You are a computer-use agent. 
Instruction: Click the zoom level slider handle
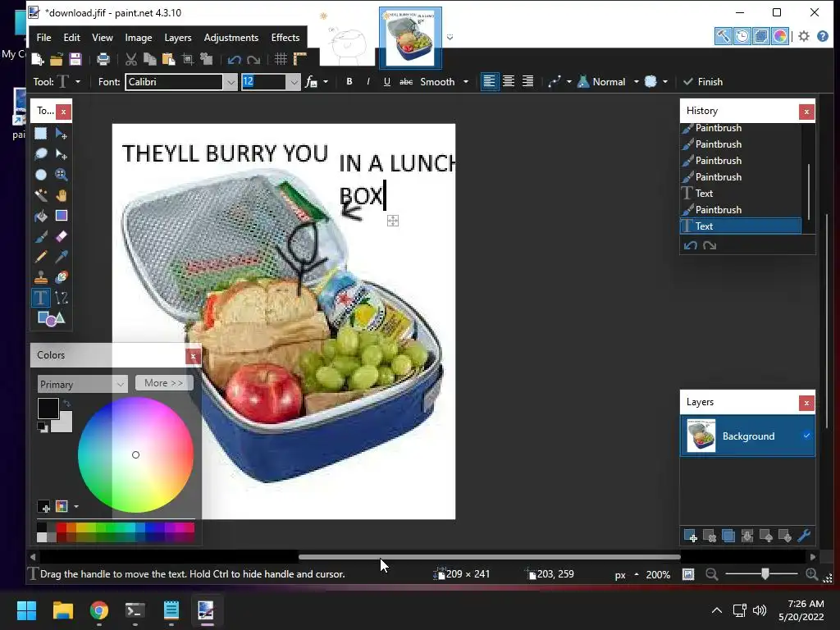765,573
